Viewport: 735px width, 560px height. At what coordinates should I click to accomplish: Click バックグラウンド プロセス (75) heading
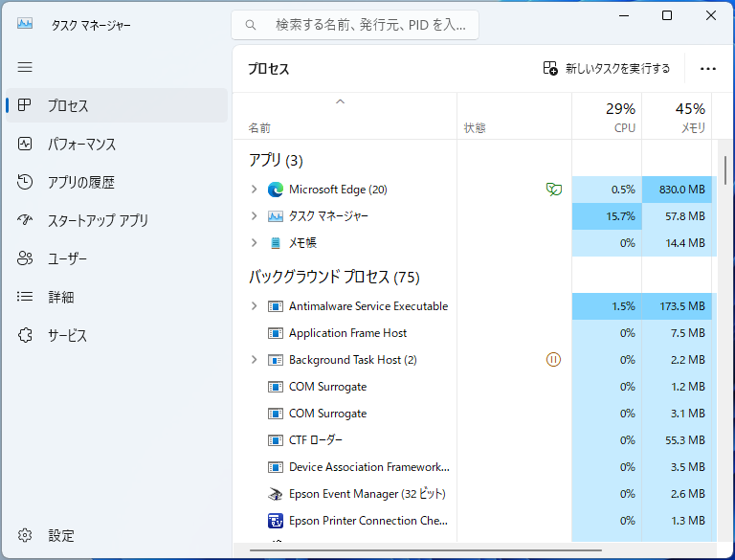point(334,277)
